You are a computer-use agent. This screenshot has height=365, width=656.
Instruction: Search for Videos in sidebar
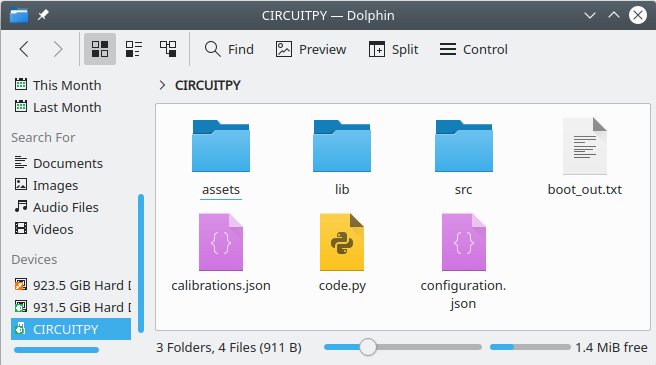[71, 229]
